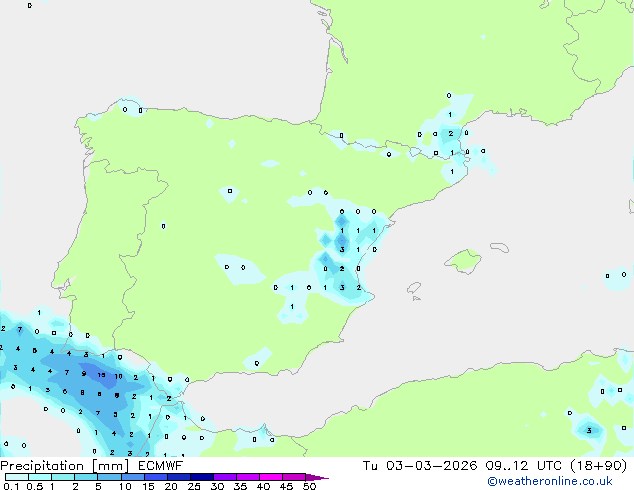Click the '(18+90)' forecast step text
Viewport: 634px width, 490px height.
(x=598, y=466)
